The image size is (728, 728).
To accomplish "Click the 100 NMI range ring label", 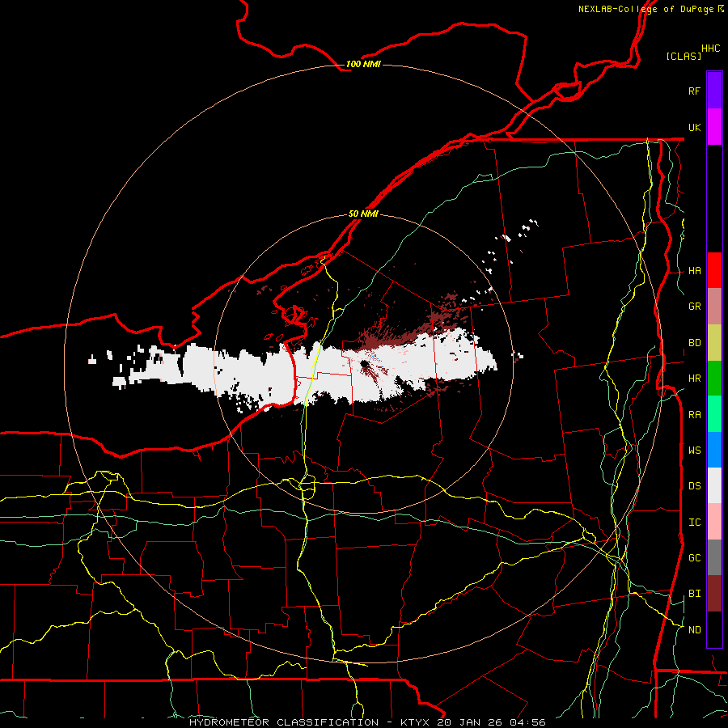I will 363,64.
